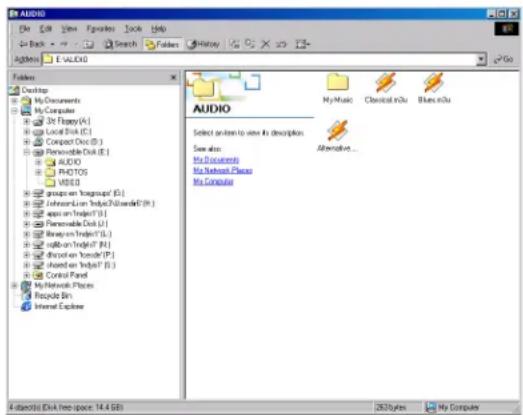Follow the My Documents link under See also
Viewport: 523px width, 415px height.
point(216,160)
